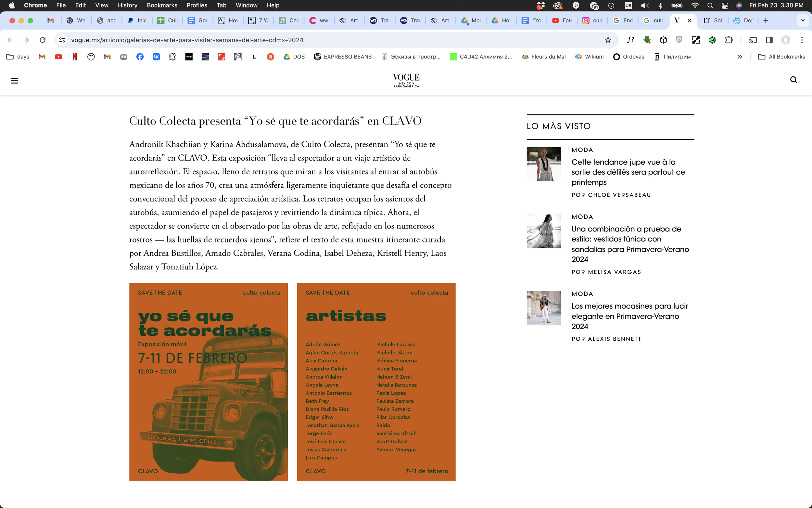Open the All Bookmarks folder
The height and width of the screenshot is (508, 812).
781,57
